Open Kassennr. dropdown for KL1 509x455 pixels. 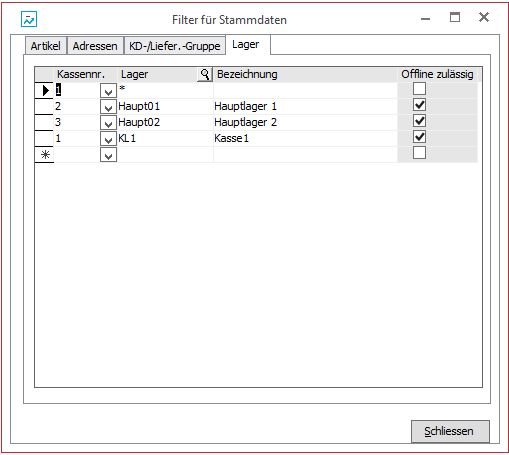(108, 139)
